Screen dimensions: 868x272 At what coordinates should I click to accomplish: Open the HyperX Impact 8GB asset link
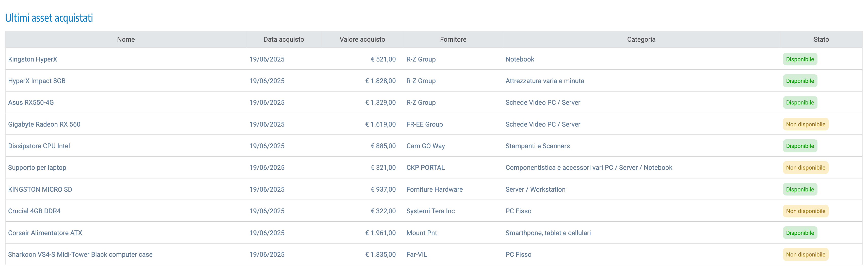(37, 81)
